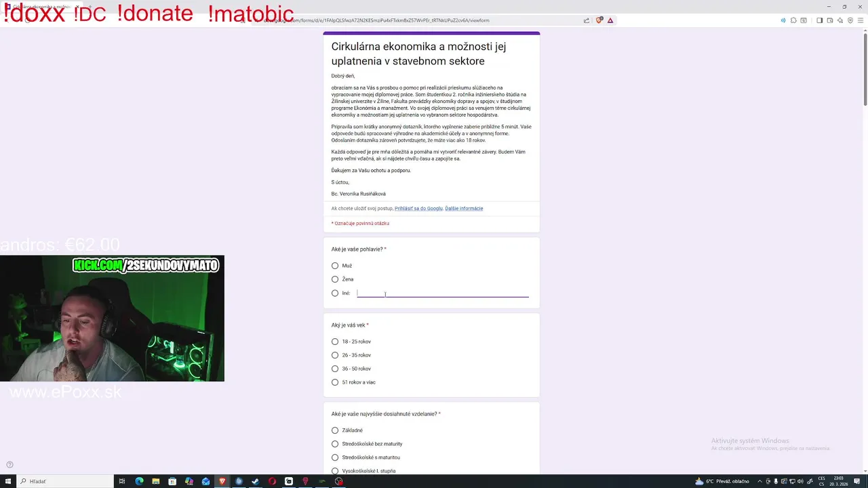
Task: Select the Iné gender radio button
Action: [335, 293]
